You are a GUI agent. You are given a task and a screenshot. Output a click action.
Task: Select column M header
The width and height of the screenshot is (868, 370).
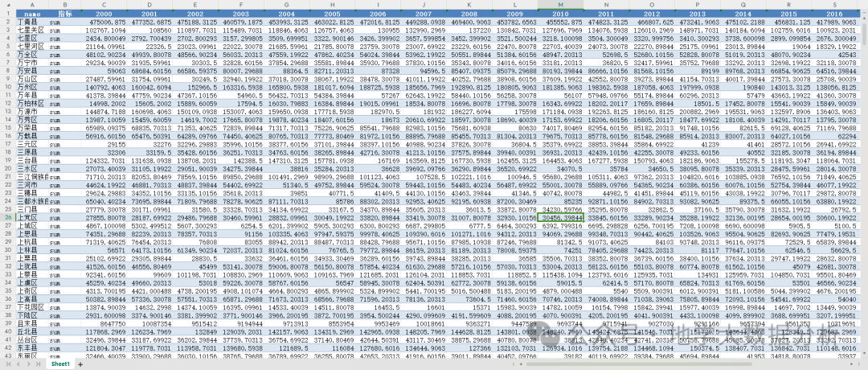point(560,5)
